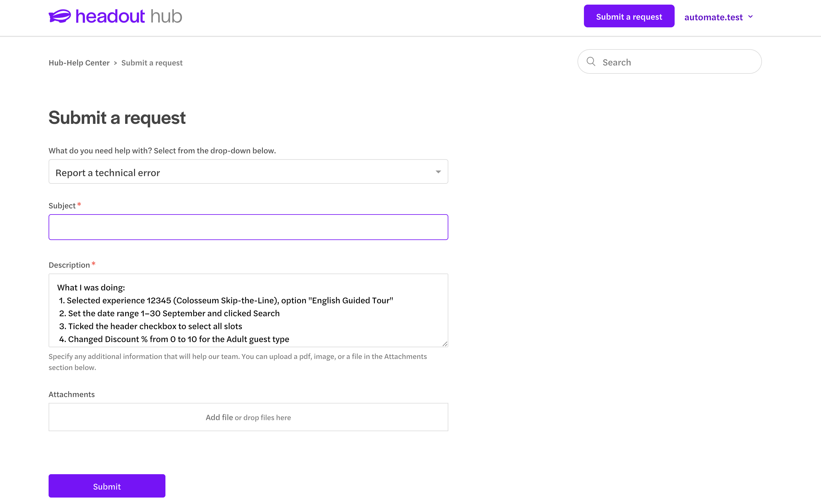Click Submit a request breadcrumb item
This screenshot has width=821, height=504.
click(x=152, y=63)
